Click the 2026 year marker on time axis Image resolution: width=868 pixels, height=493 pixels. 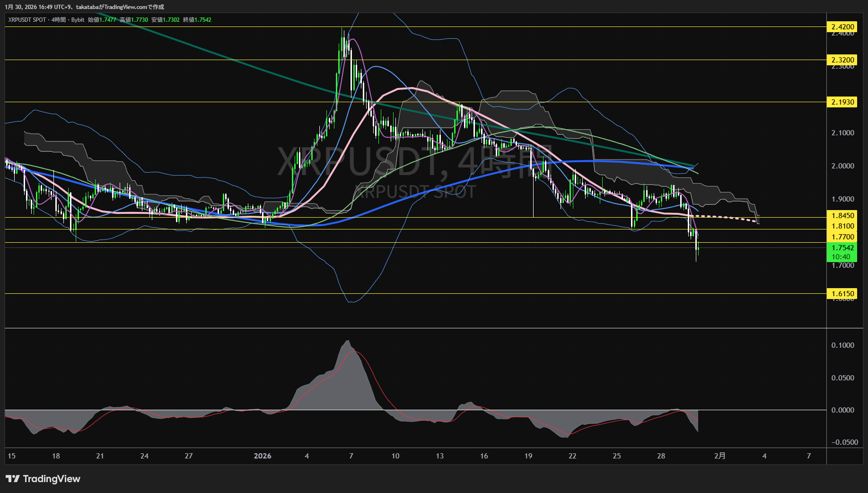click(x=263, y=456)
